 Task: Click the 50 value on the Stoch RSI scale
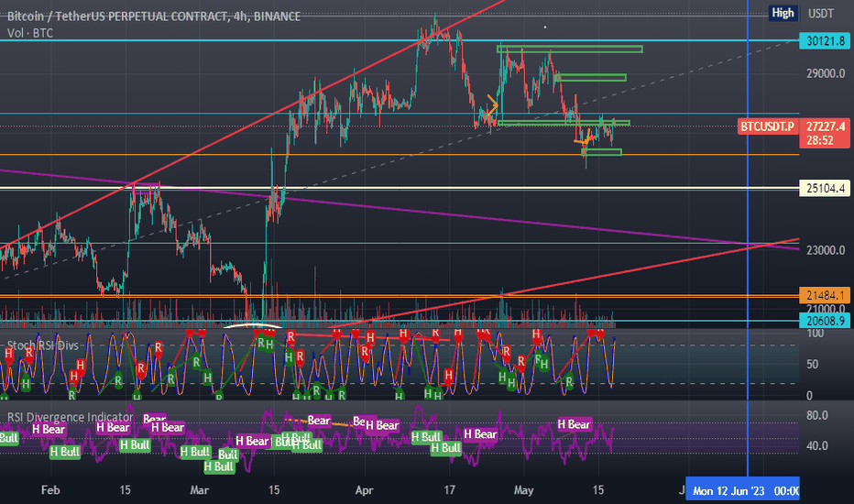tap(812, 365)
